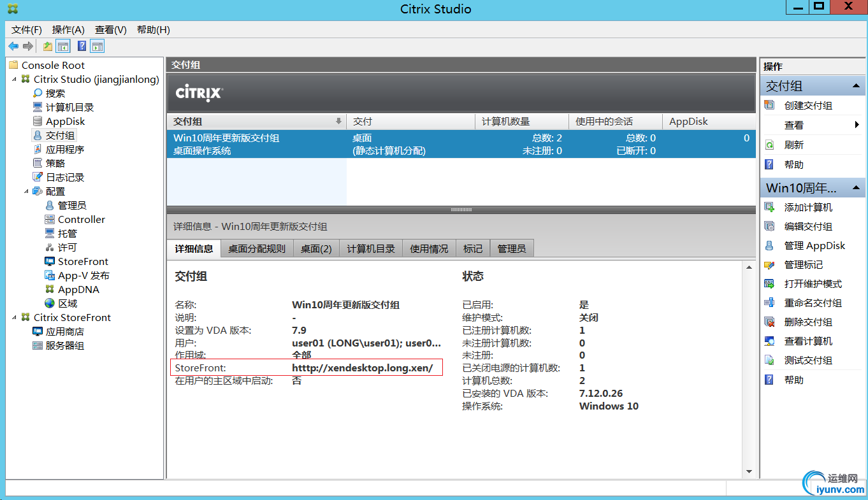Select the 搜索 node in tree
The image size is (868, 500).
(55, 94)
